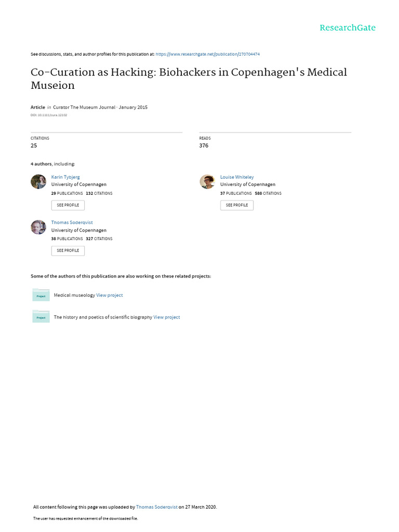Click the citations count 25
399x532 pixels.
(x=34, y=146)
